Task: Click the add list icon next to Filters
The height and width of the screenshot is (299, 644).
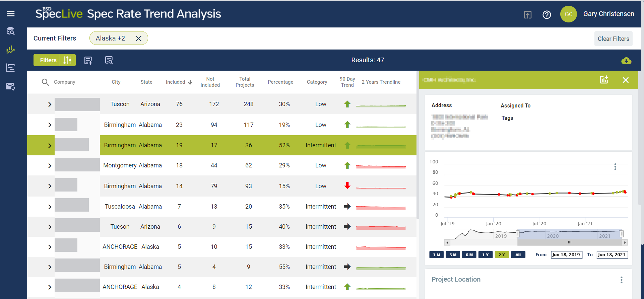Action: pos(88,60)
